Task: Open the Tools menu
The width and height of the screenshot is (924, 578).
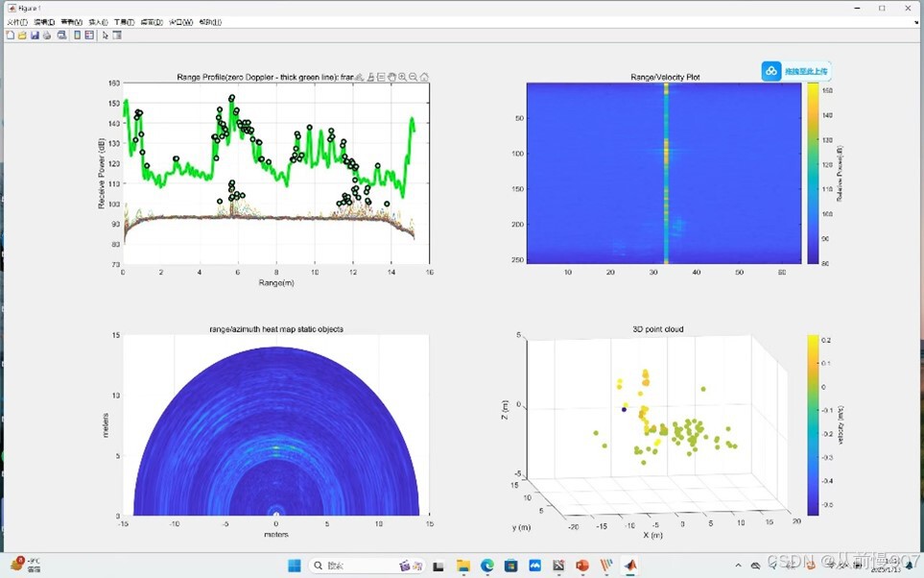Action: point(125,22)
